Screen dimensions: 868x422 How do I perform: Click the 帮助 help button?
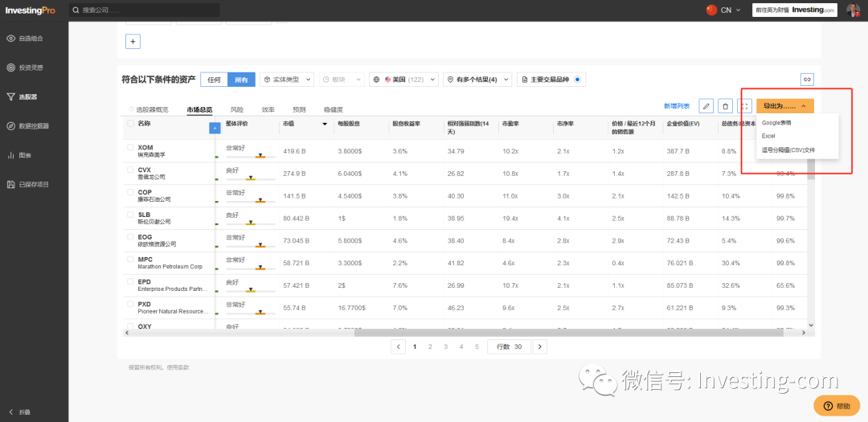pyautogui.click(x=837, y=406)
